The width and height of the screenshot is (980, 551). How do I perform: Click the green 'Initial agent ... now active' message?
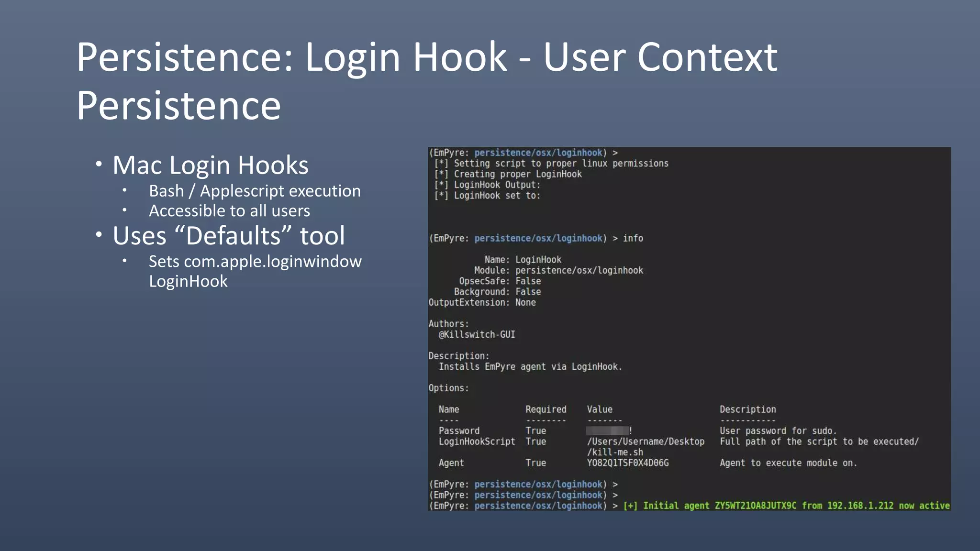point(786,506)
